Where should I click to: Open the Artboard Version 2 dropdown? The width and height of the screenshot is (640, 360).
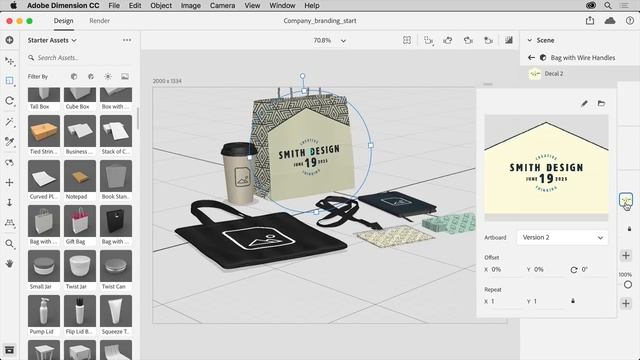coord(562,238)
